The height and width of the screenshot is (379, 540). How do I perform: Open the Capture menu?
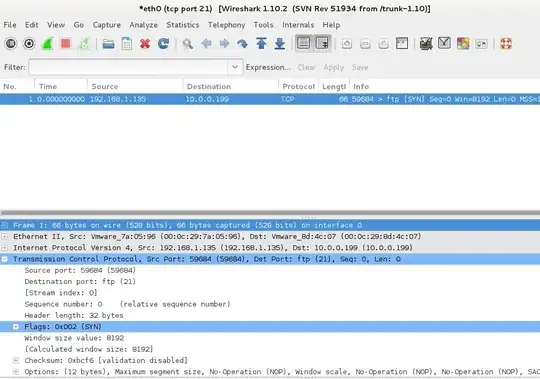pos(107,25)
